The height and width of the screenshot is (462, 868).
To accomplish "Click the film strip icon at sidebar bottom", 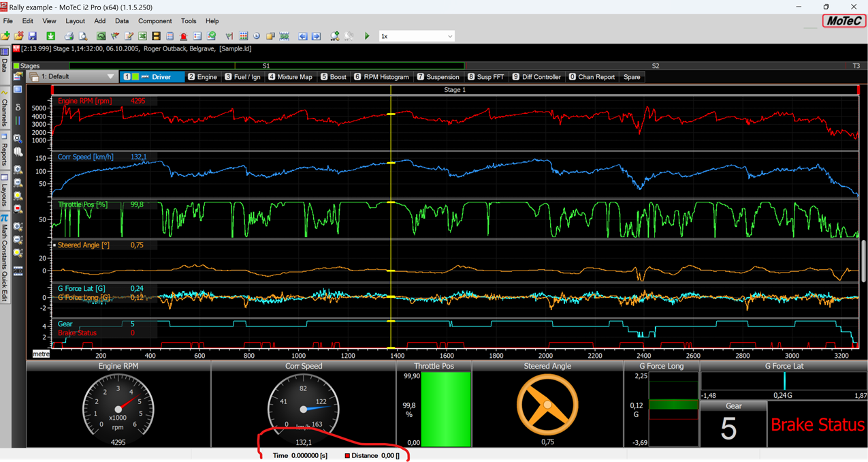I will point(18,271).
